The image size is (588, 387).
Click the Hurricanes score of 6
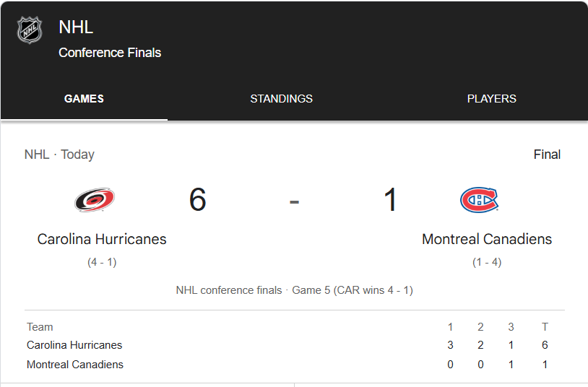pyautogui.click(x=198, y=199)
